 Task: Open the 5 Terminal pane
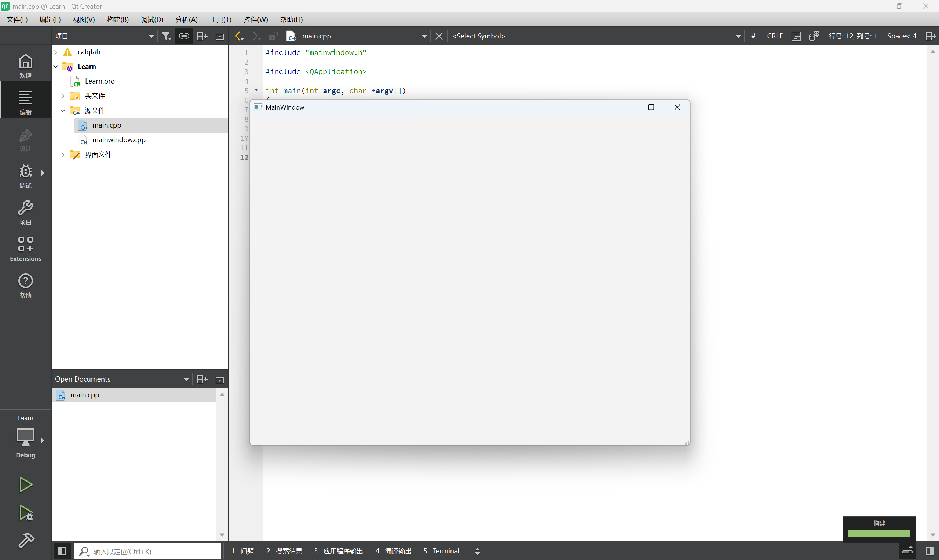tap(441, 551)
